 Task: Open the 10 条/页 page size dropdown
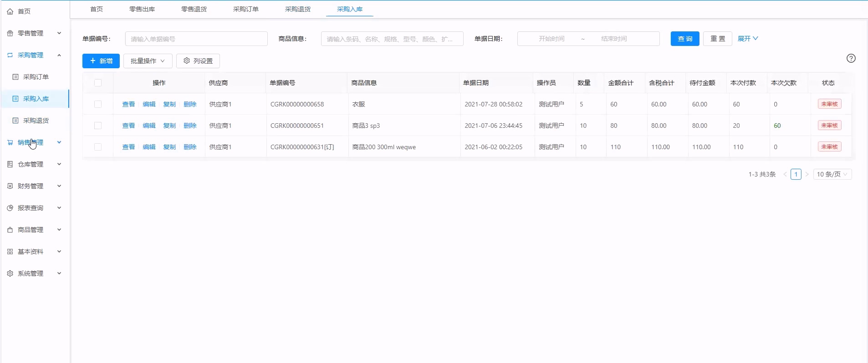click(832, 174)
